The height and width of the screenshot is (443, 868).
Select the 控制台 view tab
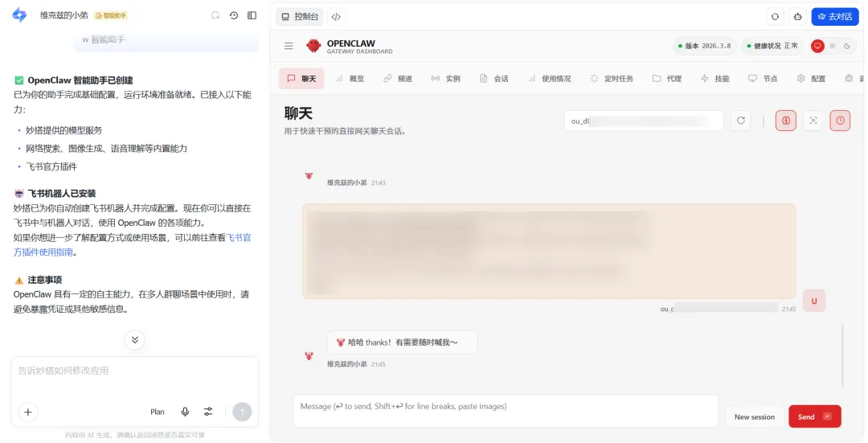[300, 17]
